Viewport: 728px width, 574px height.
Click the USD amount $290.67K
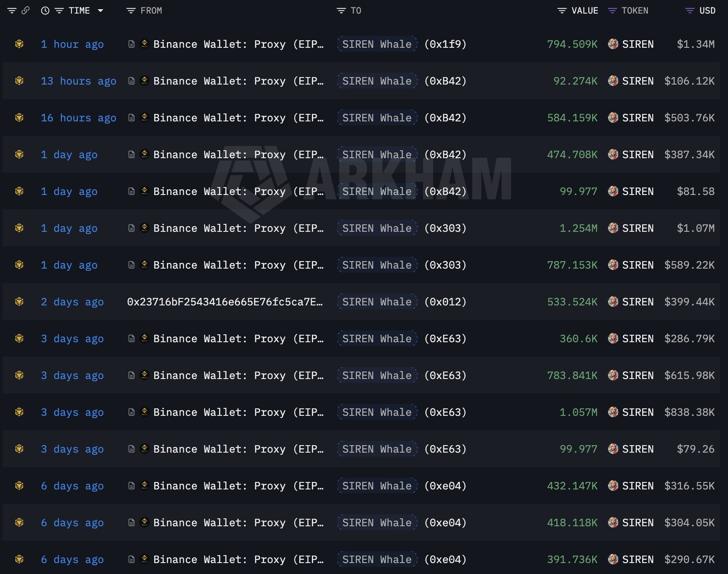[689, 560]
